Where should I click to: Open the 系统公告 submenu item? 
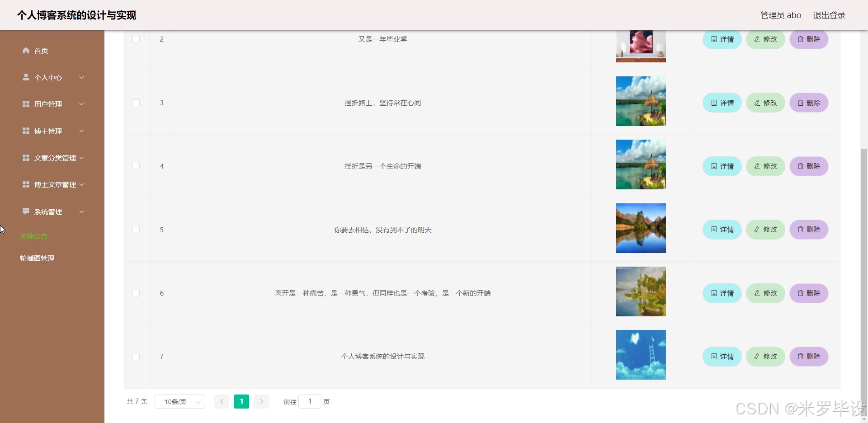33,236
